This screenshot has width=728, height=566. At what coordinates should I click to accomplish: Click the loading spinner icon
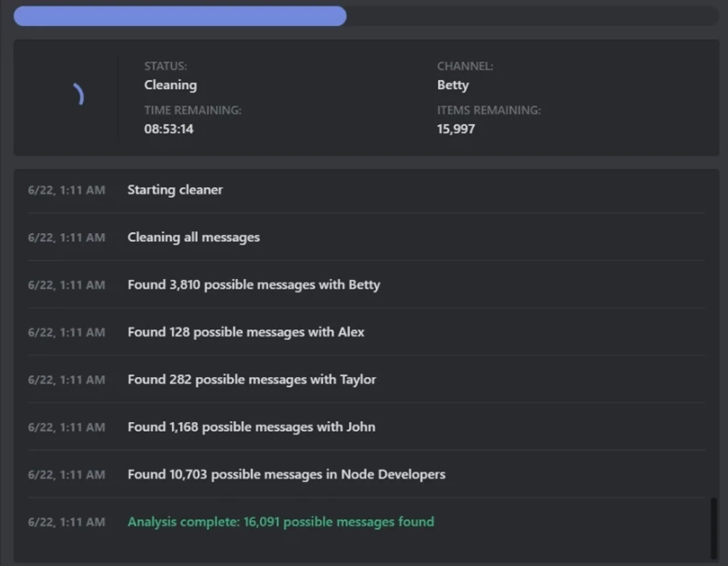pos(78,94)
